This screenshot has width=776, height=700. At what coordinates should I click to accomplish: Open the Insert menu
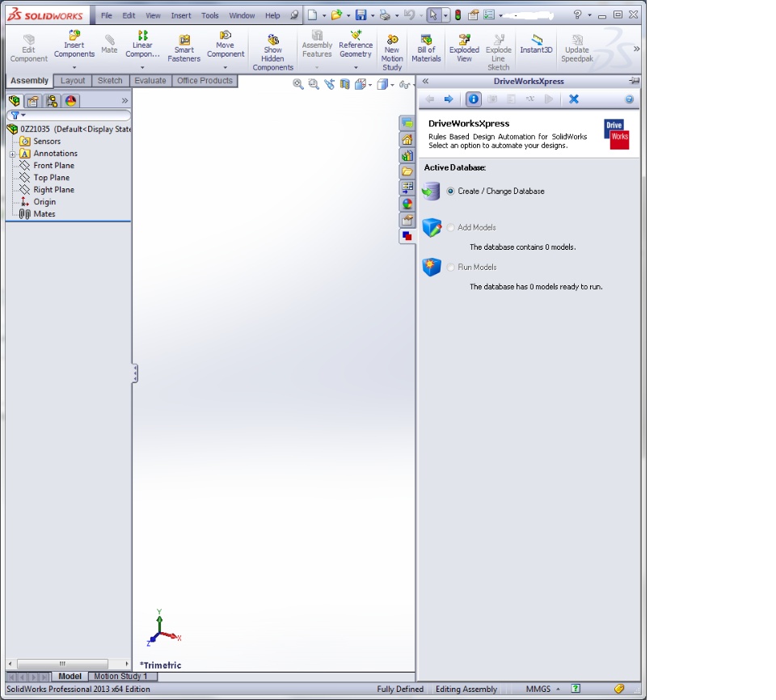point(180,15)
